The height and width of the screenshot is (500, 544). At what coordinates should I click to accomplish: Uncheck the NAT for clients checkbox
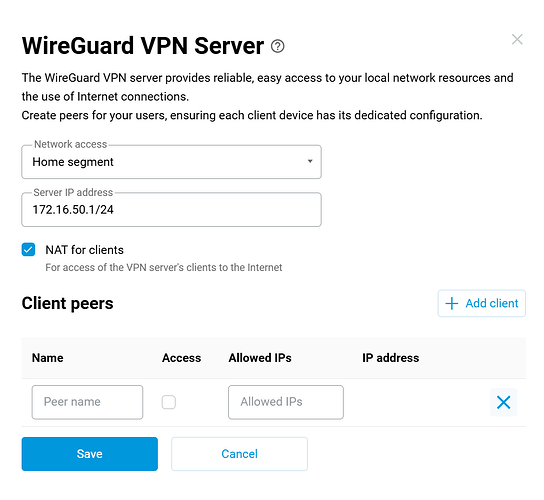pos(28,249)
